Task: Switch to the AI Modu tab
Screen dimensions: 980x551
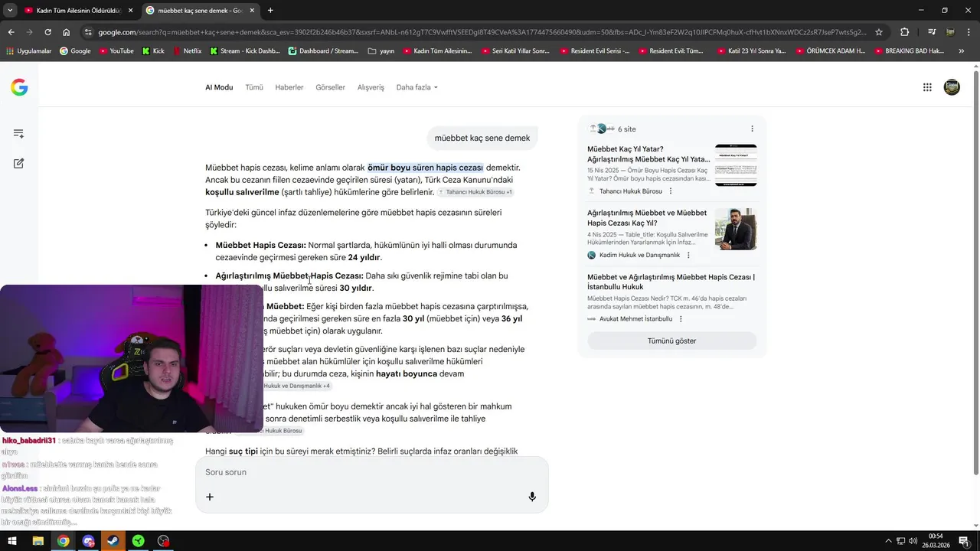Action: (219, 87)
